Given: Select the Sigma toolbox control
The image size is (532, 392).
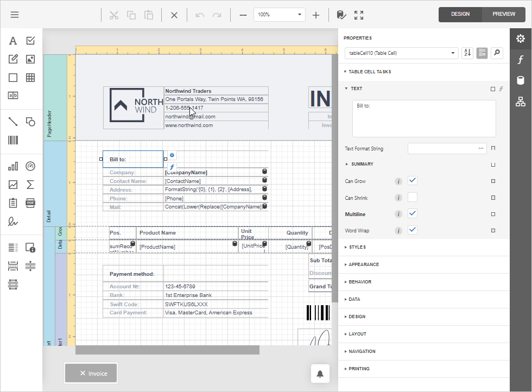Looking at the screenshot, I should (30, 185).
